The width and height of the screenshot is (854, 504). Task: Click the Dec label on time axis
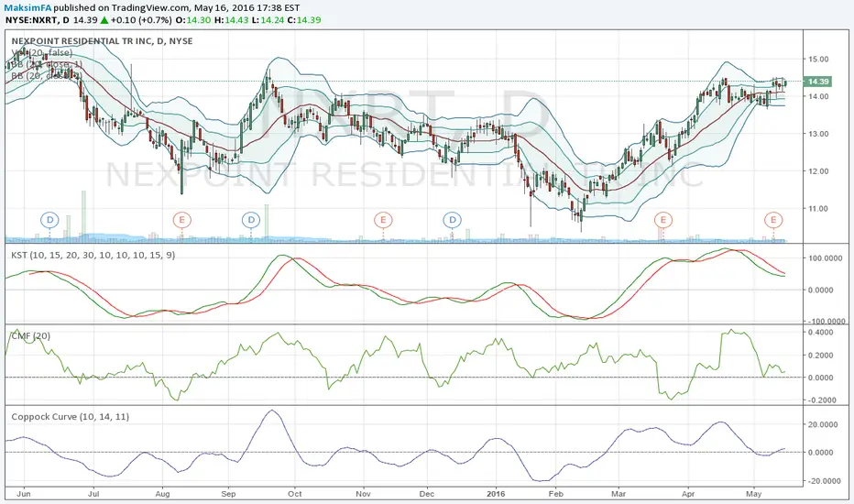[426, 494]
